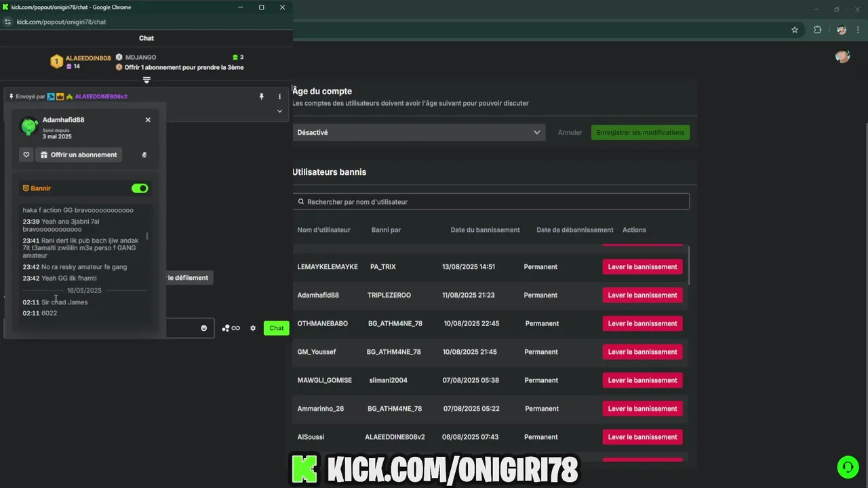Click the Banni par column header

386,230
